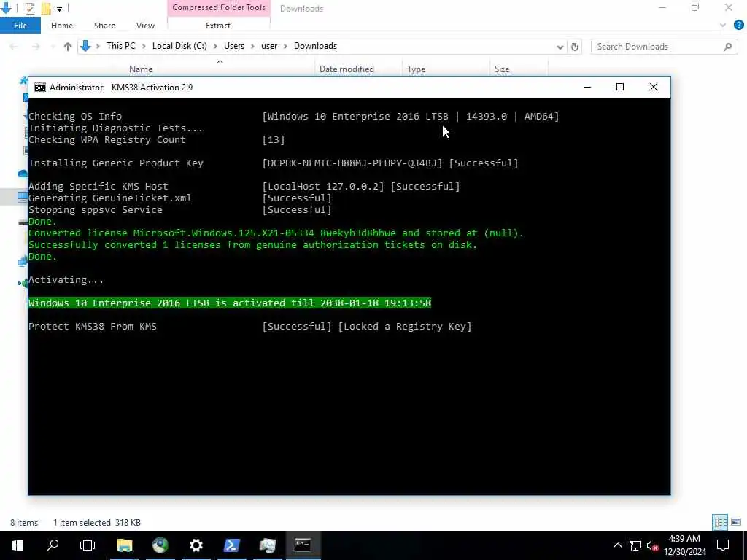
Task: Sort by the Type column header
Action: click(416, 69)
